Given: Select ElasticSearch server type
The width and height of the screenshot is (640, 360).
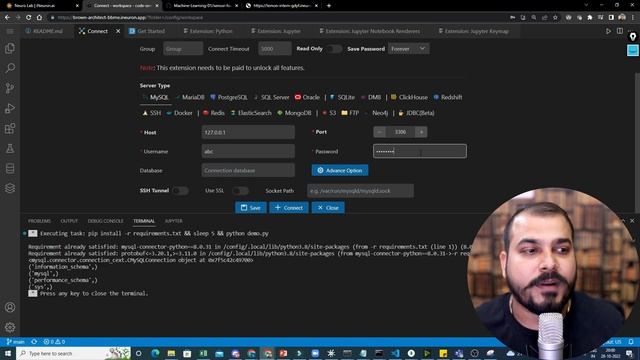Looking at the screenshot, I should (251, 113).
